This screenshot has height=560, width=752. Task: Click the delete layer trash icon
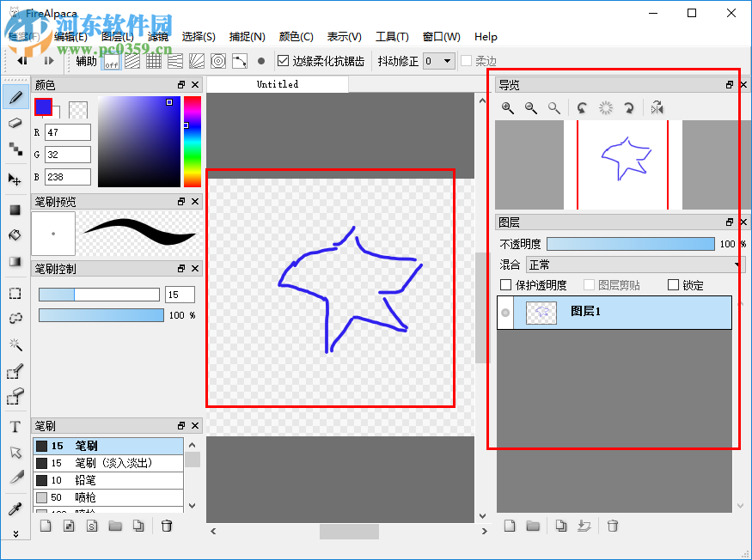point(613,525)
